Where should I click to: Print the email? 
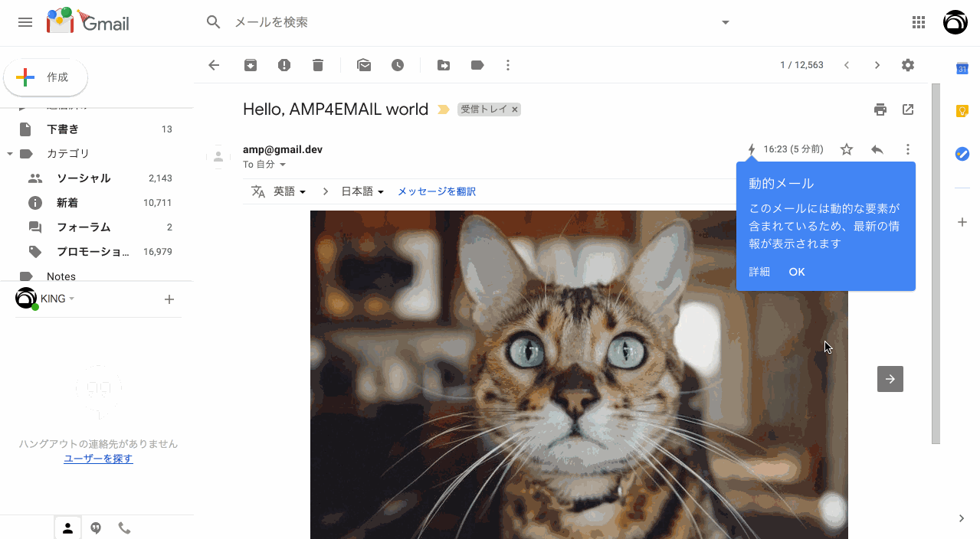coord(880,109)
